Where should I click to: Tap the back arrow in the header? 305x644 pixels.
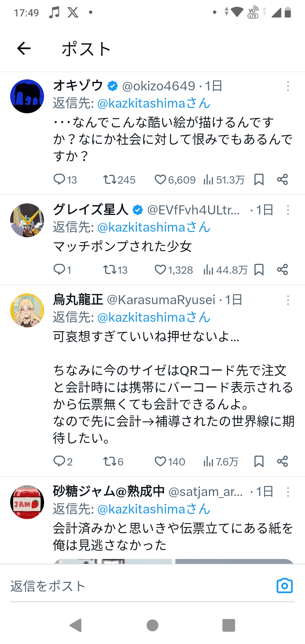point(24,49)
